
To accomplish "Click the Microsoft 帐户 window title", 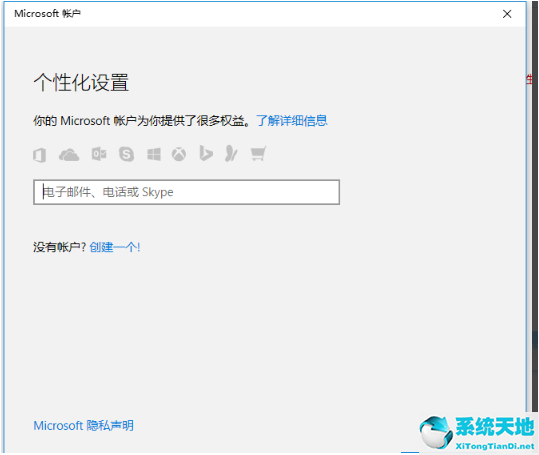I will pos(47,14).
